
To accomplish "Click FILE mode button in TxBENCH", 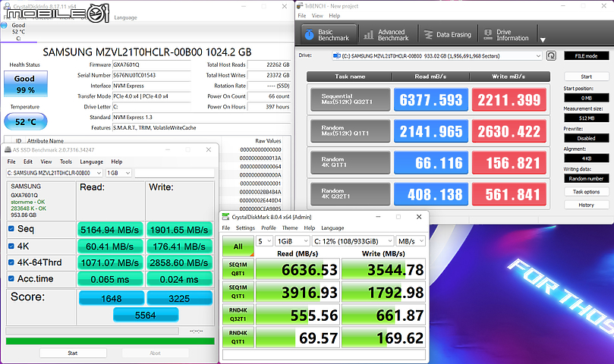I will (x=586, y=56).
